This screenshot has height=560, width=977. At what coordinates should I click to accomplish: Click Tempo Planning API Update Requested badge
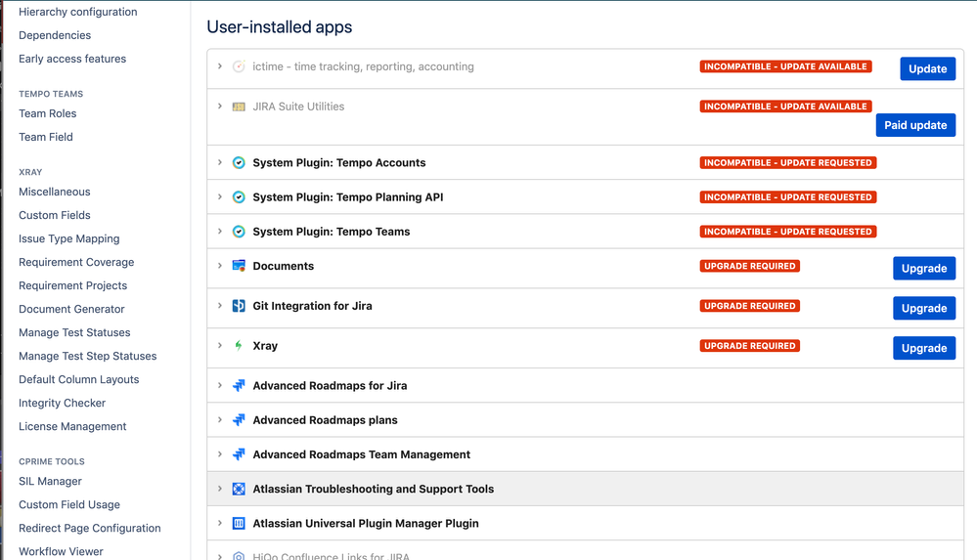787,196
